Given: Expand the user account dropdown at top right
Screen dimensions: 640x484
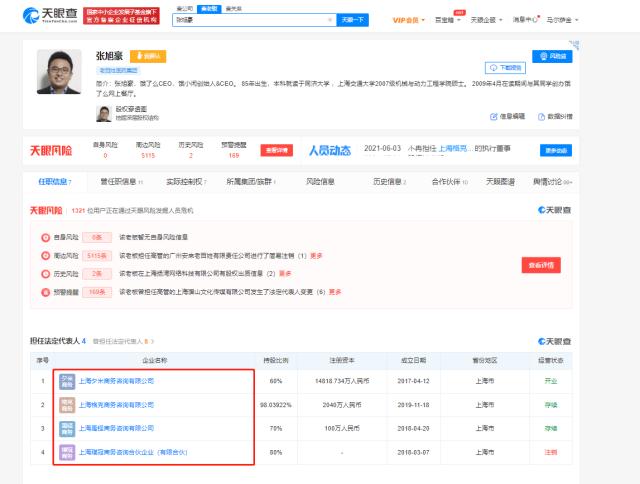Looking at the screenshot, I should pyautogui.click(x=562, y=20).
